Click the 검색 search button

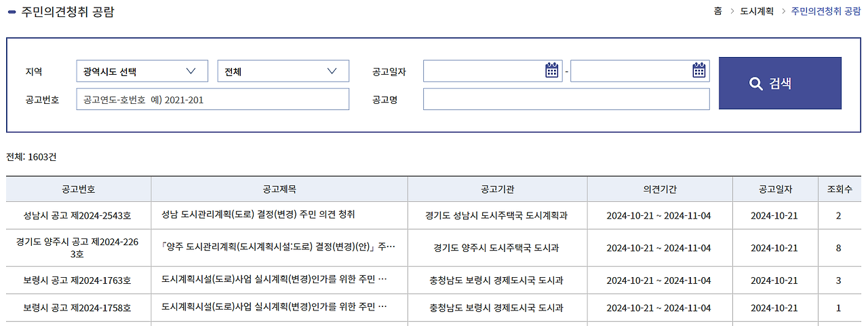pos(780,84)
